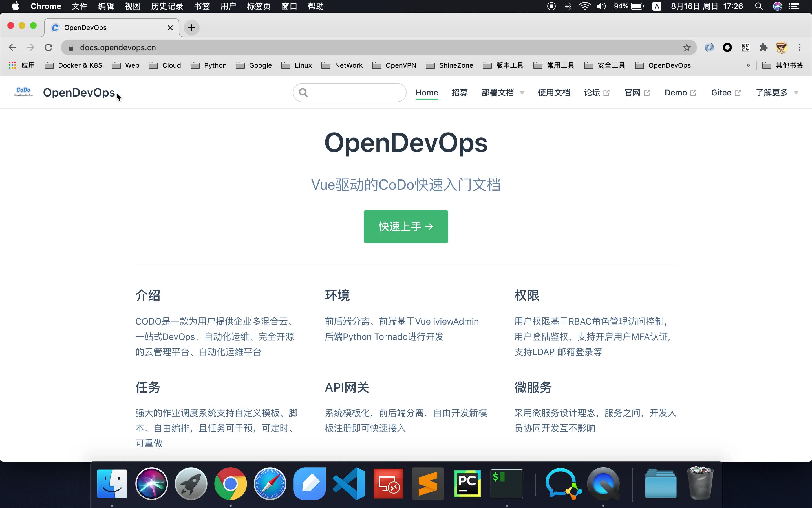Open the 论坛 external link
The image size is (812, 508).
(x=597, y=93)
